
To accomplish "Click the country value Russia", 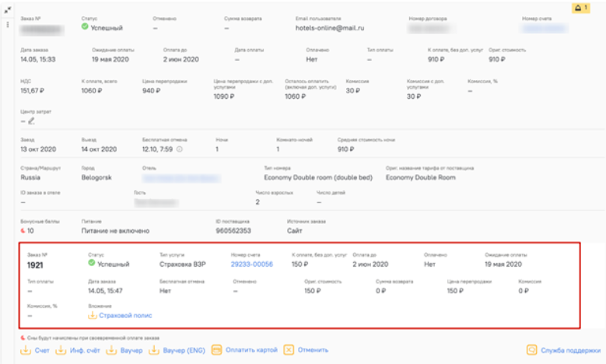I will [30, 177].
